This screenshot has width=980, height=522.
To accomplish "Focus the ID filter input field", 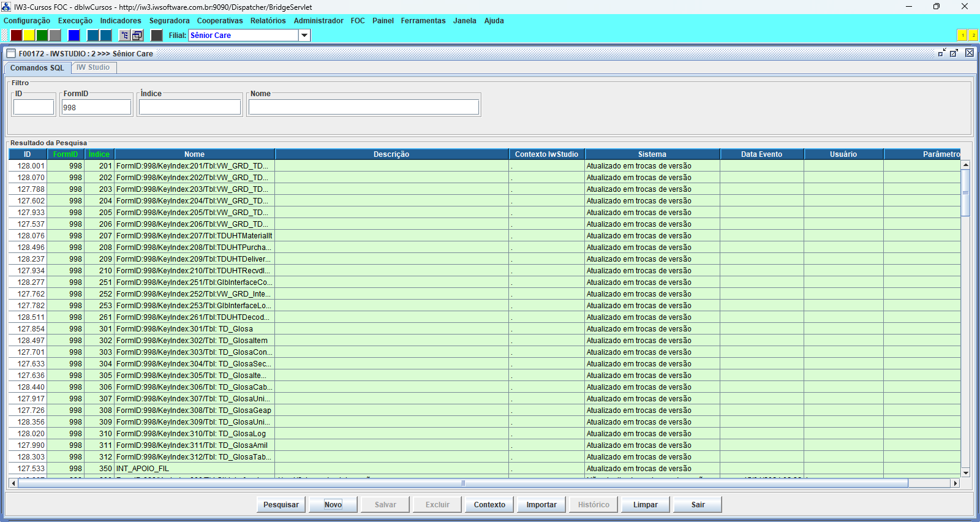I will point(34,107).
